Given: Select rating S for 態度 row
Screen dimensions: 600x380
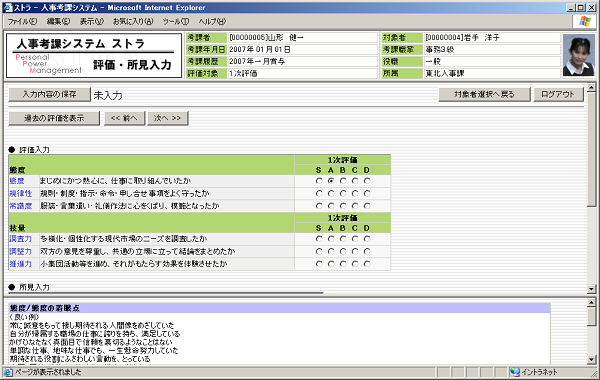Looking at the screenshot, I should 319,181.
